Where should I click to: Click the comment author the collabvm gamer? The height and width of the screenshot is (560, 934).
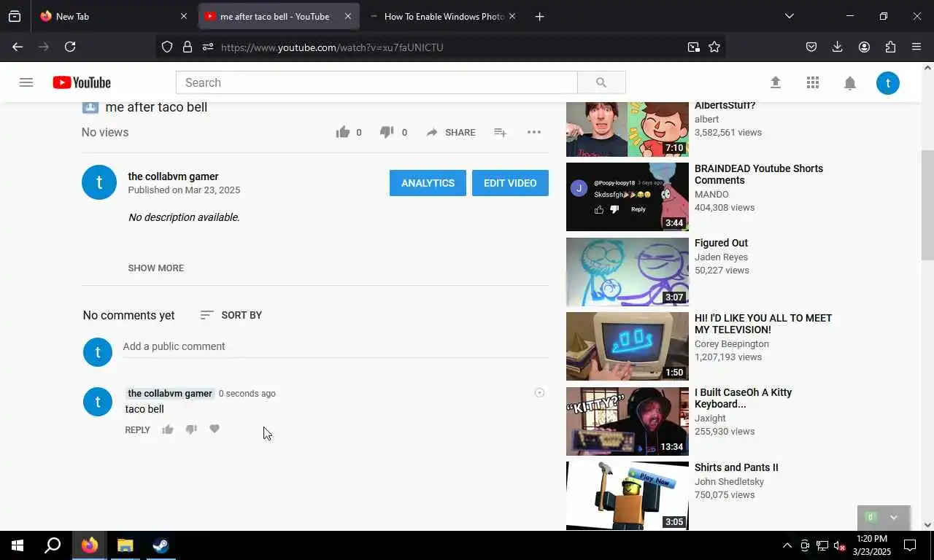point(169,393)
